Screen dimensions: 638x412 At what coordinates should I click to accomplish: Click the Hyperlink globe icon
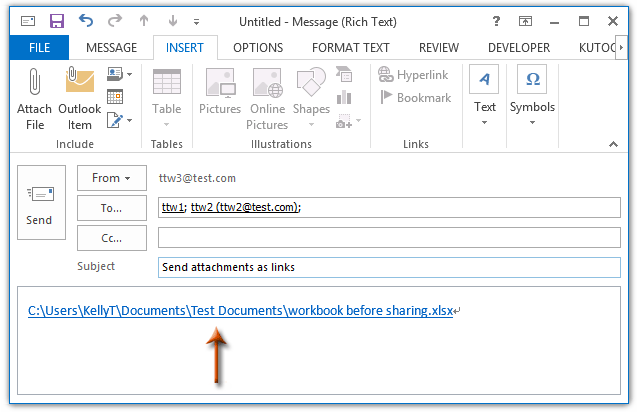tap(385, 74)
